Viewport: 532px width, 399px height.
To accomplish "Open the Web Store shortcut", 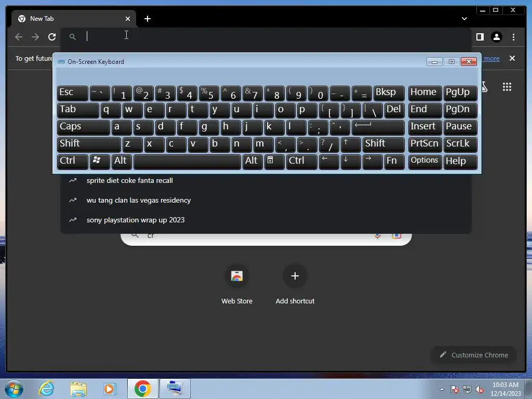I will 237,284.
